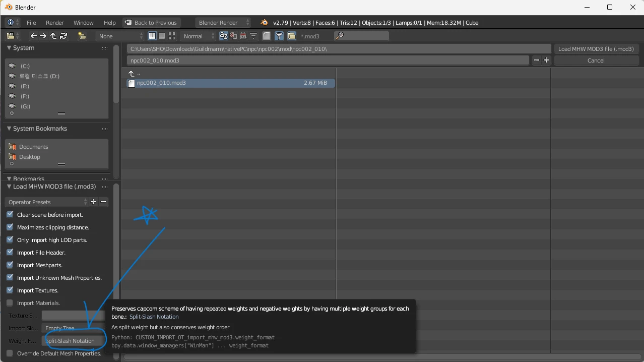The image size is (644, 362).
Task: Click the search magnifier field
Action: coord(362,36)
